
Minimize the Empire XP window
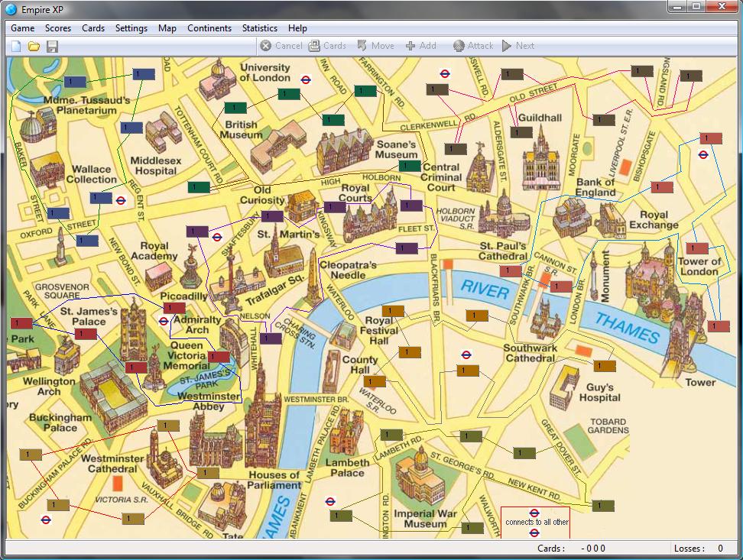coord(676,7)
